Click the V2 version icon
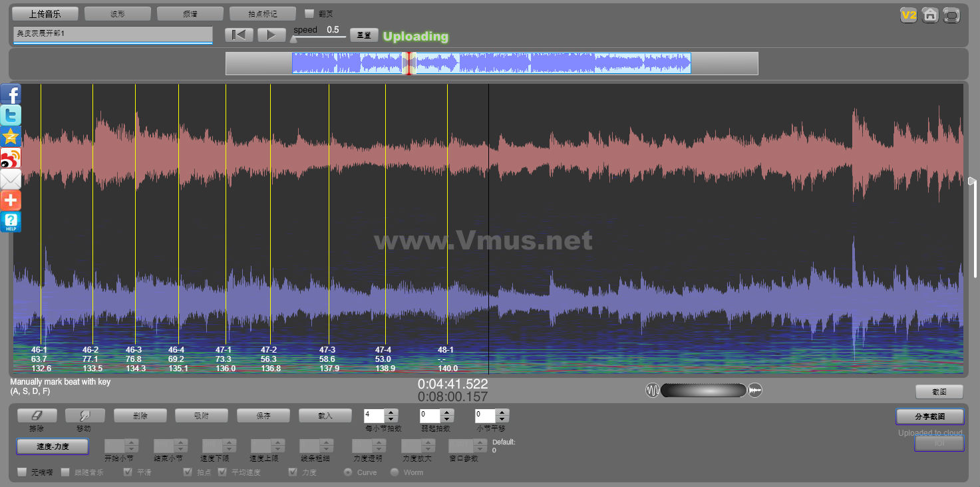This screenshot has height=487, width=980. (908, 15)
